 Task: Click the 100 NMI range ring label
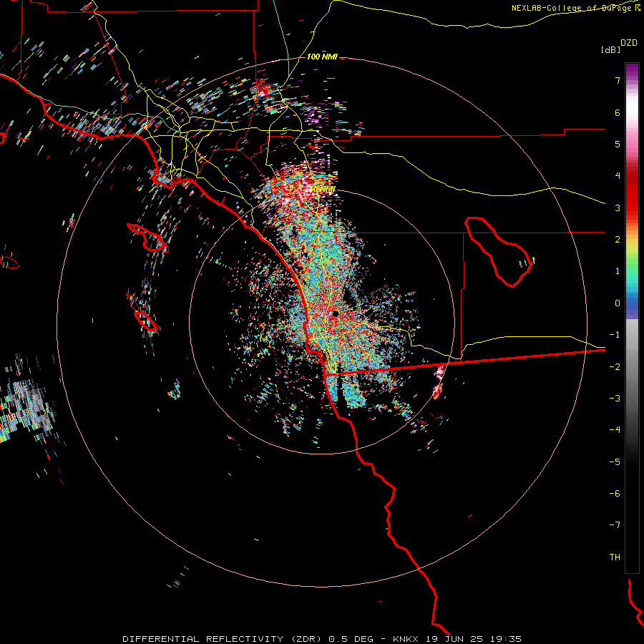click(x=322, y=57)
